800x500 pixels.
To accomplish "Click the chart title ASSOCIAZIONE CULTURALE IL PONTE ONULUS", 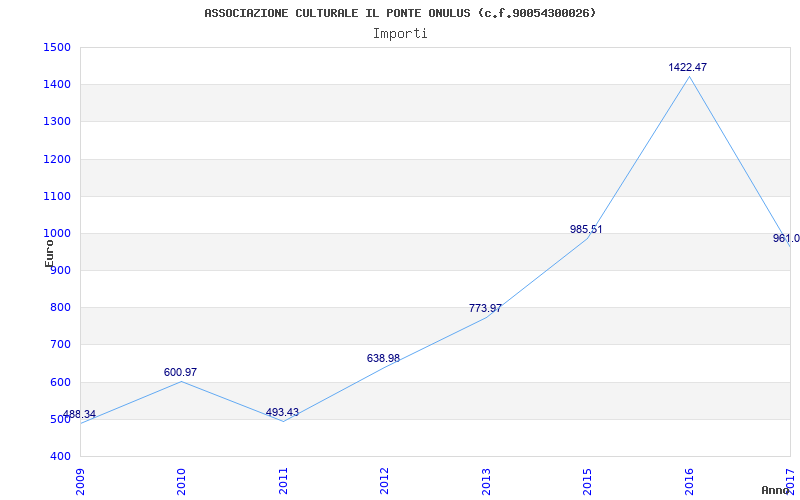I will point(399,13).
